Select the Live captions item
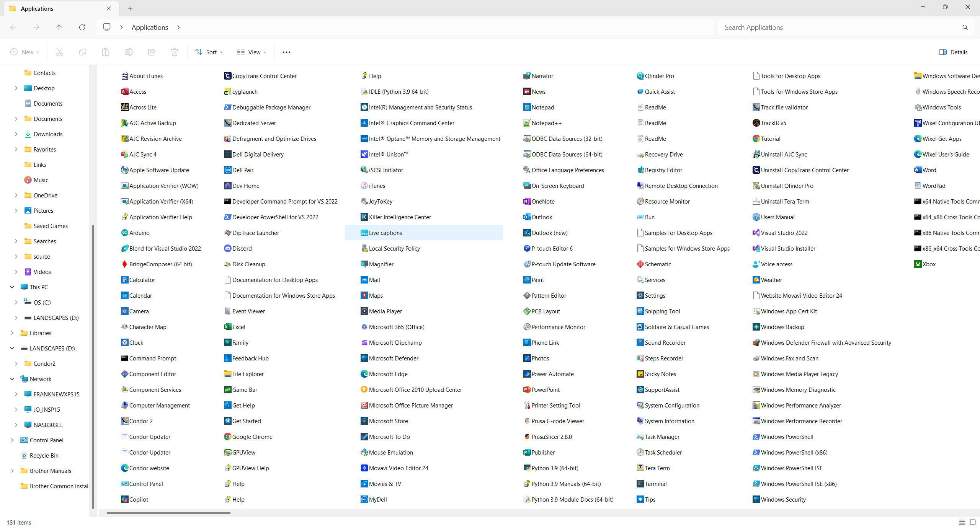 coord(424,233)
